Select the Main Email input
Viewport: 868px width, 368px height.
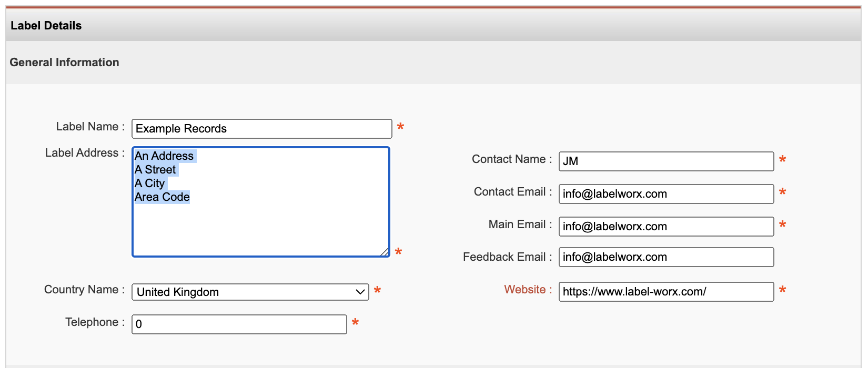666,227
